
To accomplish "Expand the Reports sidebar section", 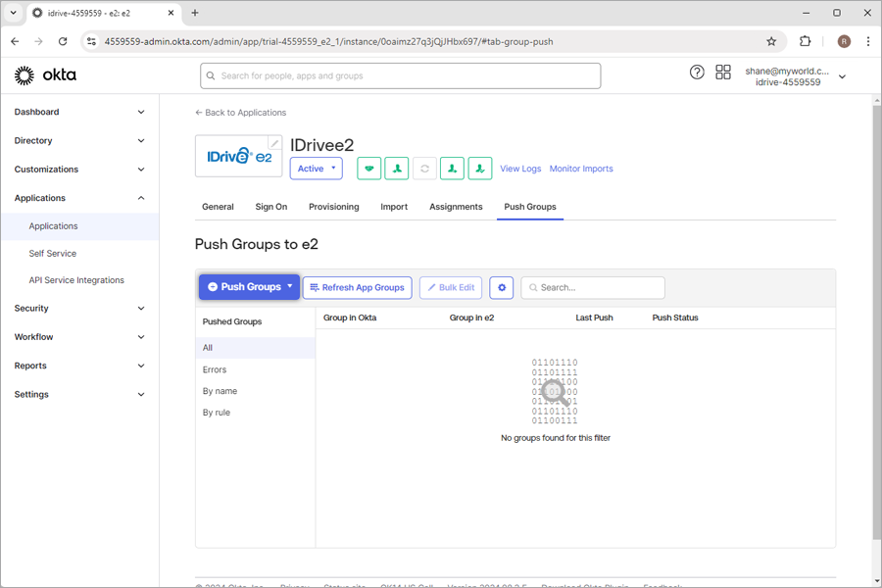I will pyautogui.click(x=79, y=366).
